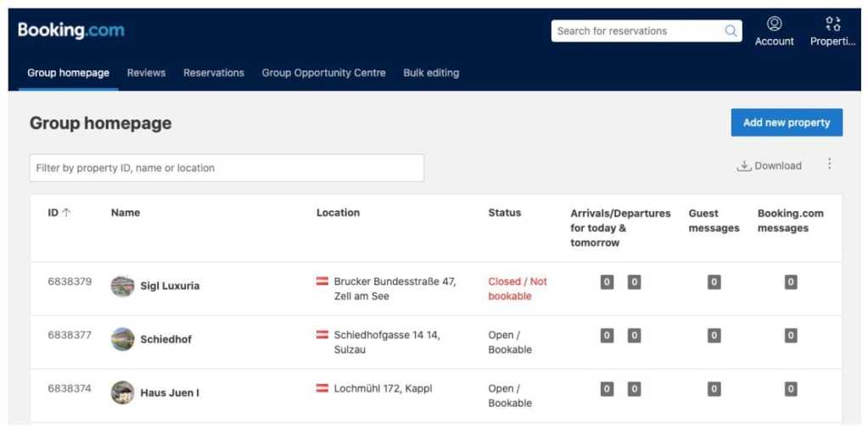Click the Properties switcher icon

832,24
